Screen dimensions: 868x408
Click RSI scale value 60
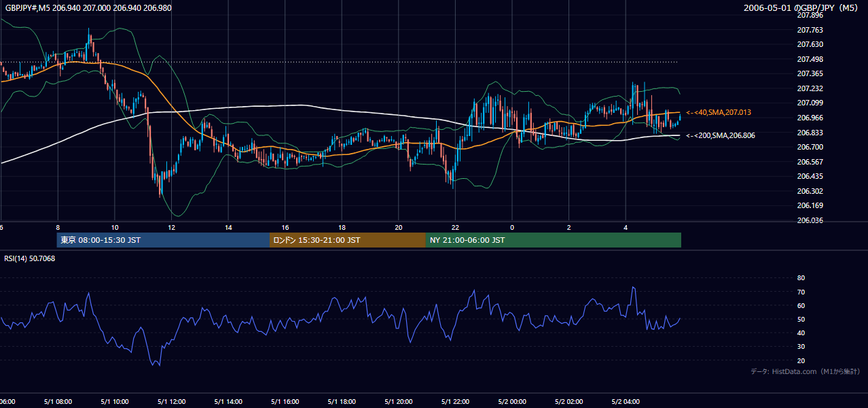(x=801, y=305)
